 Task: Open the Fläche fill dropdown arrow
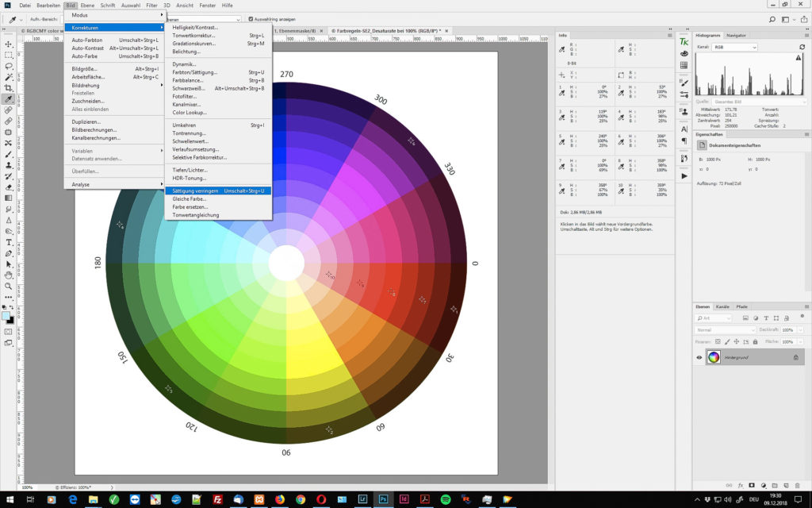point(801,341)
